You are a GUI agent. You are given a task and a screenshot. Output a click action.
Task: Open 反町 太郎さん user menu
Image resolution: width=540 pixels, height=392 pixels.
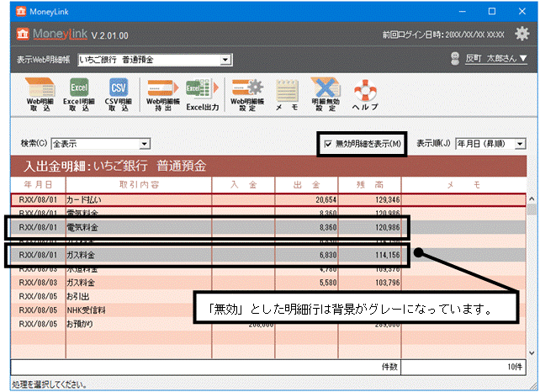tap(496, 59)
